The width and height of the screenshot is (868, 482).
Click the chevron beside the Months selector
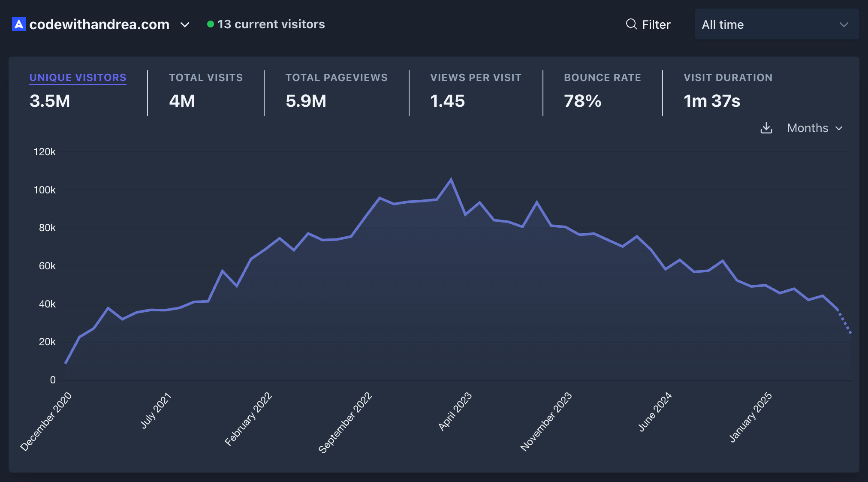pos(839,128)
